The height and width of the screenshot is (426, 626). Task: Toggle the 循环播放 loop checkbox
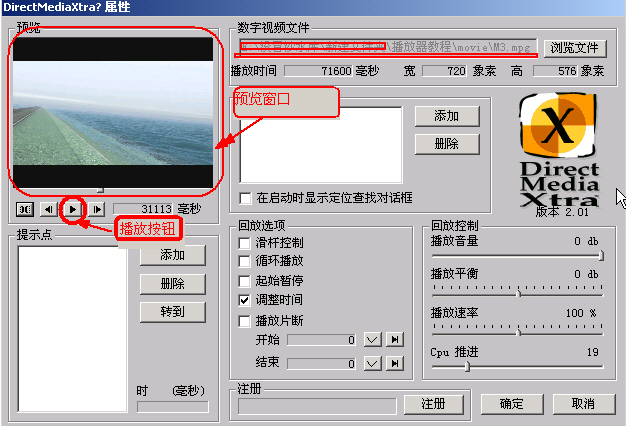pyautogui.click(x=244, y=262)
